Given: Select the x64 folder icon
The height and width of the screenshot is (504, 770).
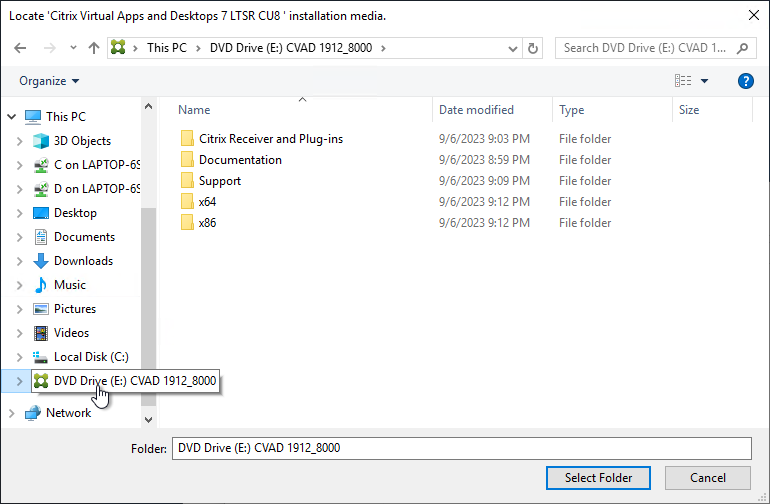Looking at the screenshot, I should (187, 202).
